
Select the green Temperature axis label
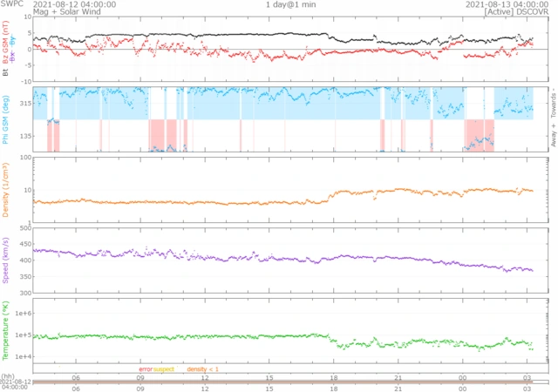click(x=6, y=329)
